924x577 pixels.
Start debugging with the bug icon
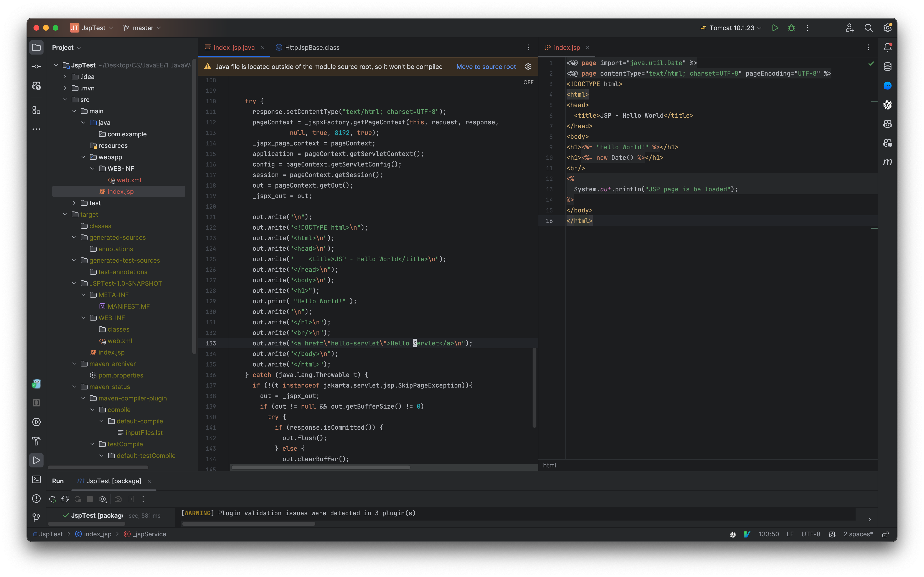[791, 28]
